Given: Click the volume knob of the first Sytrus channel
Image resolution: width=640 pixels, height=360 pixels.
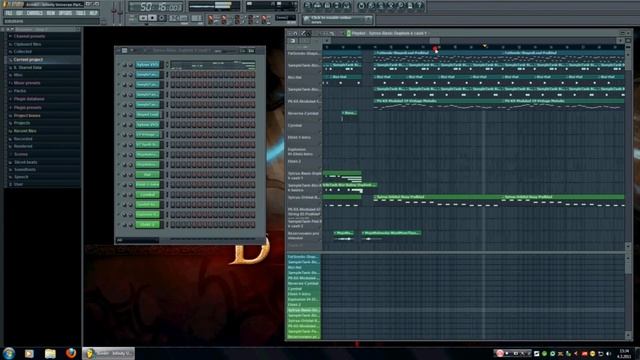Looking at the screenshot, I should tap(131, 65).
